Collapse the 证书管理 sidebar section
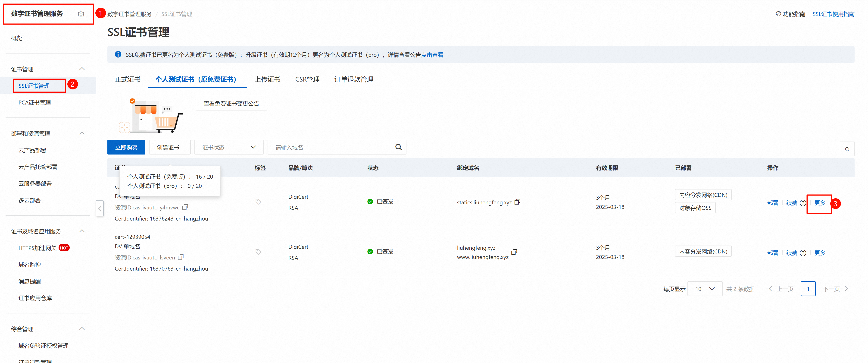This screenshot has width=868, height=363. click(82, 69)
